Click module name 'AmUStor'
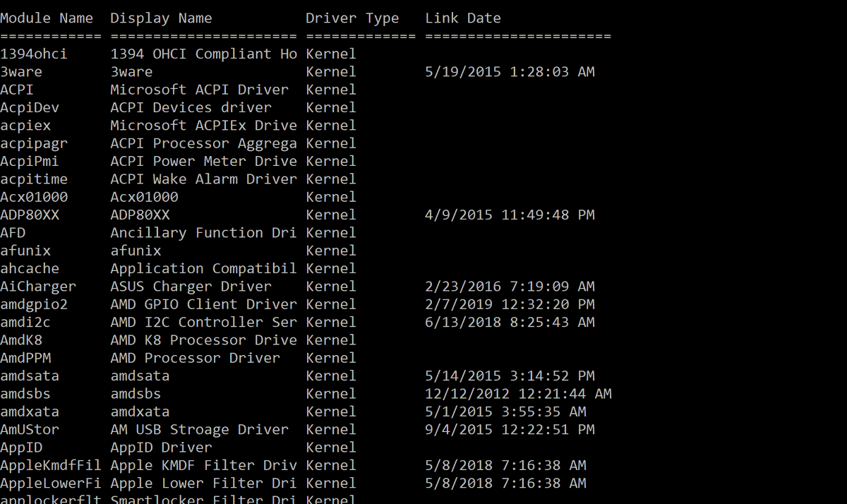This screenshot has width=847, height=504. click(30, 429)
